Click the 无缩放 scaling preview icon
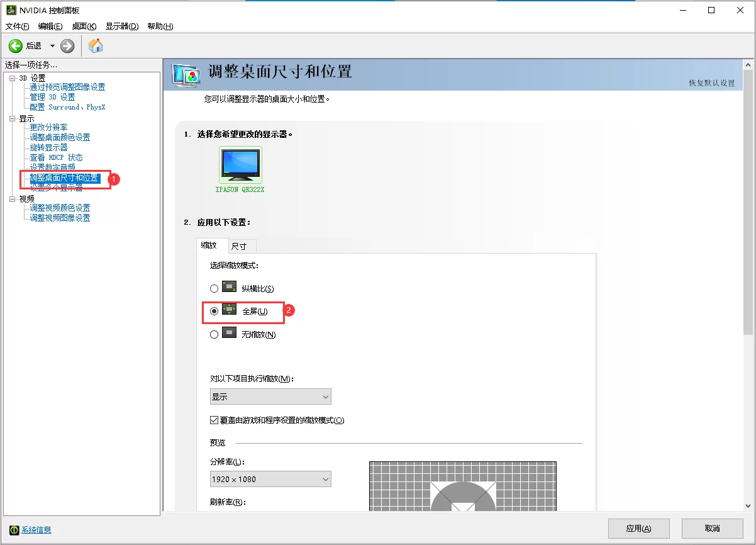The image size is (756, 545). (230, 334)
